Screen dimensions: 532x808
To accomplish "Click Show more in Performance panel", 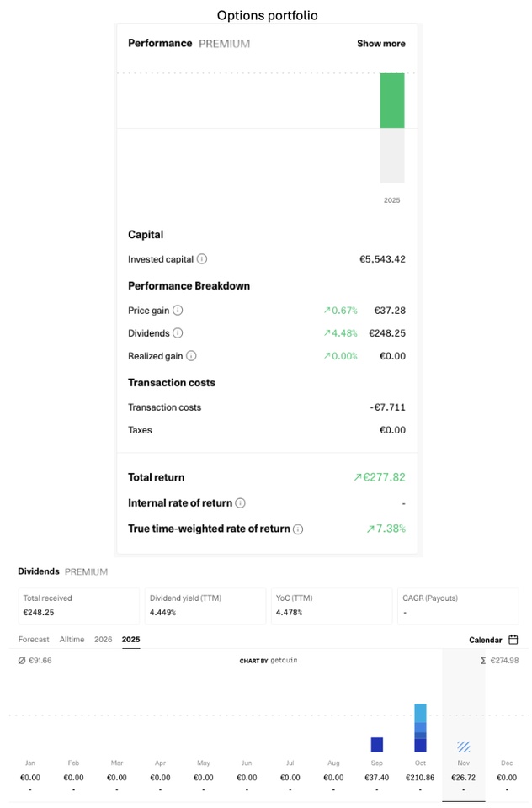I will click(x=380, y=44).
